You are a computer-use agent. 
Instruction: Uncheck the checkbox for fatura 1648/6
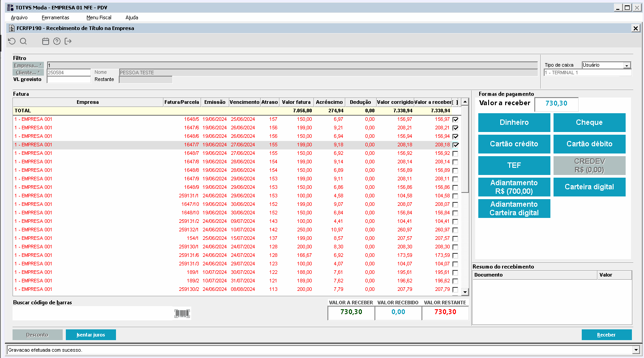click(x=455, y=136)
